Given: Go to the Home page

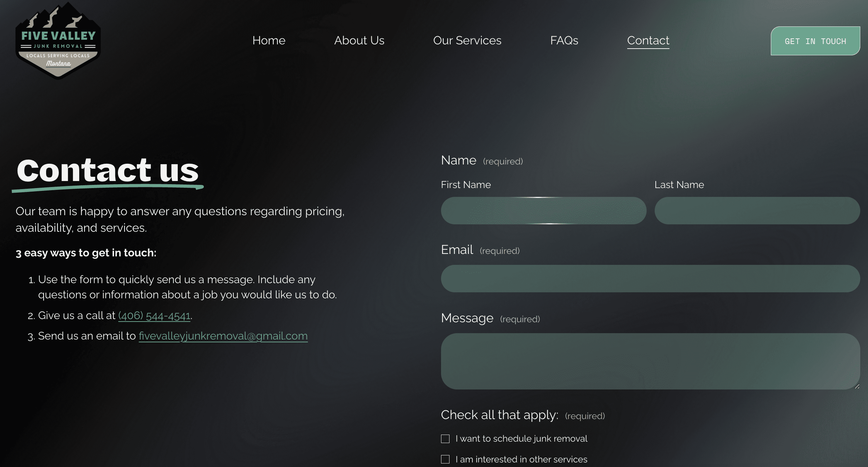Looking at the screenshot, I should (x=269, y=41).
